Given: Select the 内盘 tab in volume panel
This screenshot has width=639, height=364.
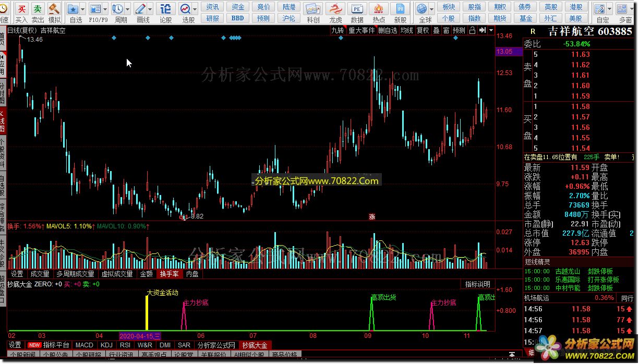Looking at the screenshot, I should [192, 273].
